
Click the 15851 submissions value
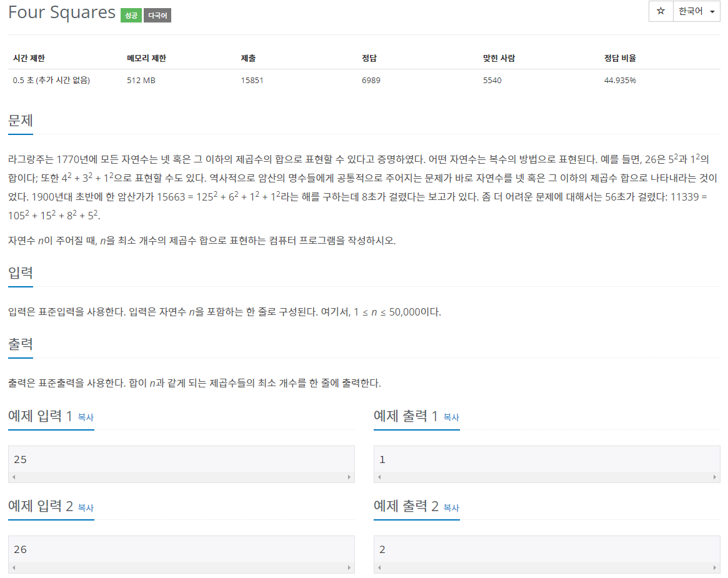click(252, 81)
